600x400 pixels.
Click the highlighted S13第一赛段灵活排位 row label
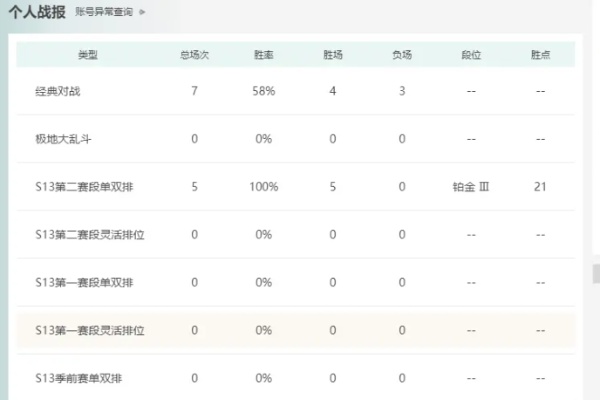[90, 330]
